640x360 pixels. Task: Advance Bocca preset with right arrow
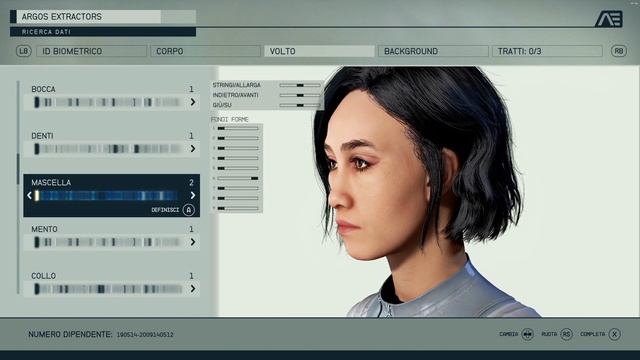click(193, 102)
